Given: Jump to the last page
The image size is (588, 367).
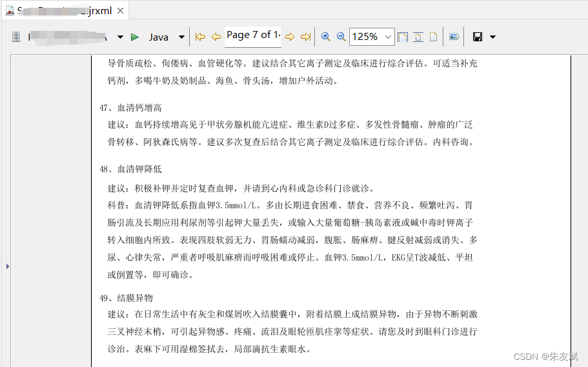Looking at the screenshot, I should (x=306, y=37).
